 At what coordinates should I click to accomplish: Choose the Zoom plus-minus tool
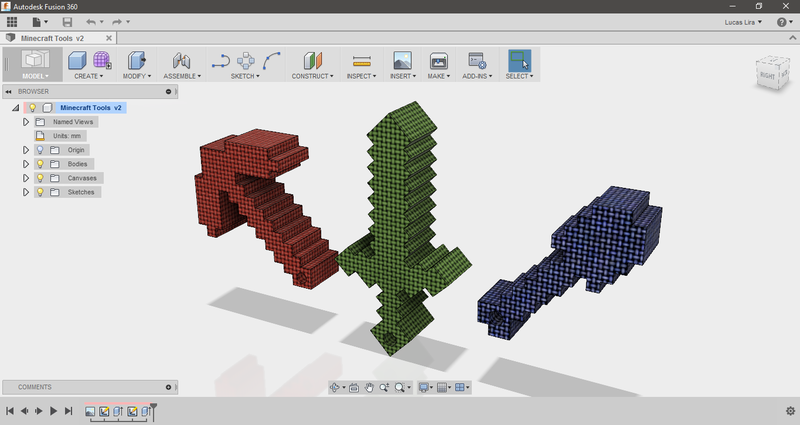pyautogui.click(x=384, y=388)
